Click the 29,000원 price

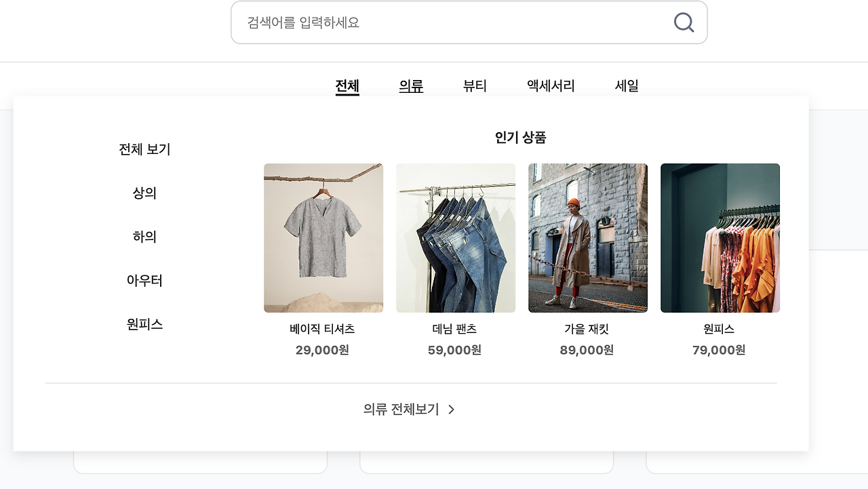tap(322, 350)
